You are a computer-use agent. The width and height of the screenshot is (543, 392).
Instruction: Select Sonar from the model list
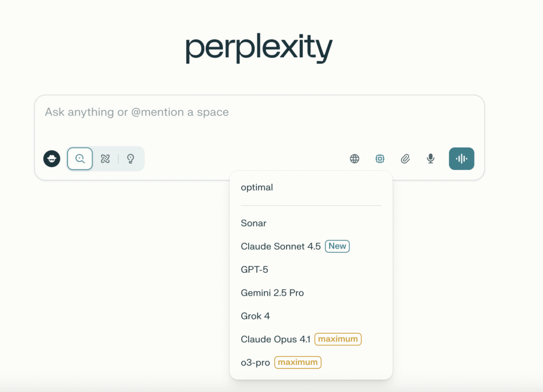[x=253, y=223]
